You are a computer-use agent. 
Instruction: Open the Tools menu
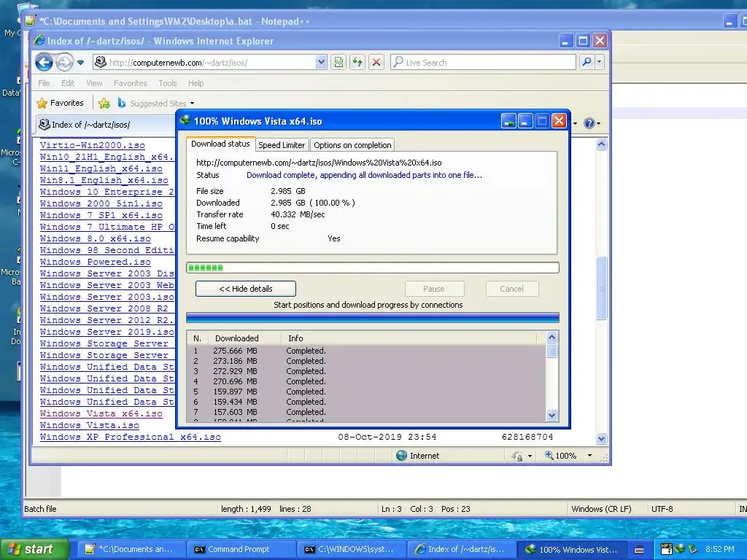tap(168, 83)
